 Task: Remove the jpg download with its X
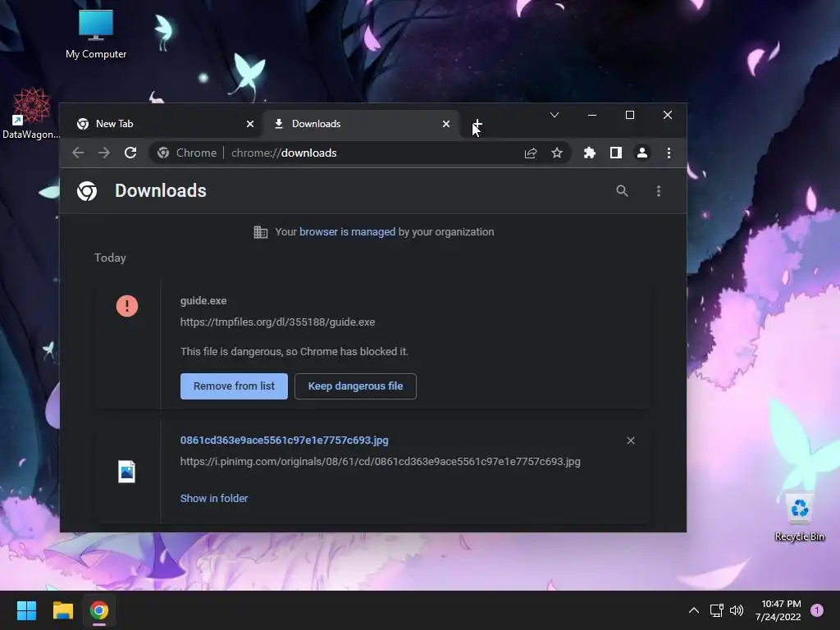(x=631, y=441)
